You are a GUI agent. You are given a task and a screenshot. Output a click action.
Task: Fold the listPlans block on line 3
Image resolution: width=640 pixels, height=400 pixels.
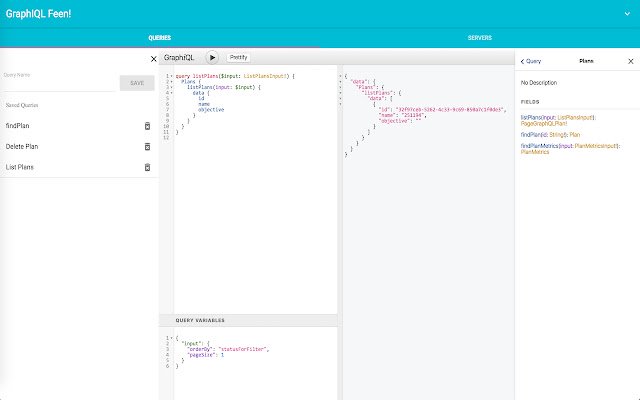(x=171, y=87)
